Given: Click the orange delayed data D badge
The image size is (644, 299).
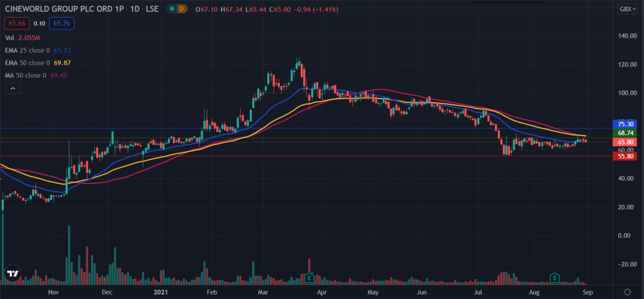Looking at the screenshot, I should [182, 9].
